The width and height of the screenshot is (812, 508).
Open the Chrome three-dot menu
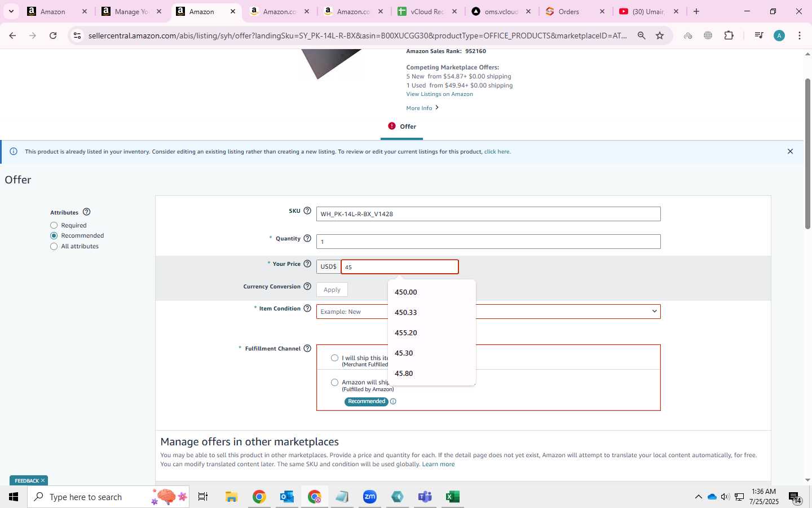pos(800,36)
